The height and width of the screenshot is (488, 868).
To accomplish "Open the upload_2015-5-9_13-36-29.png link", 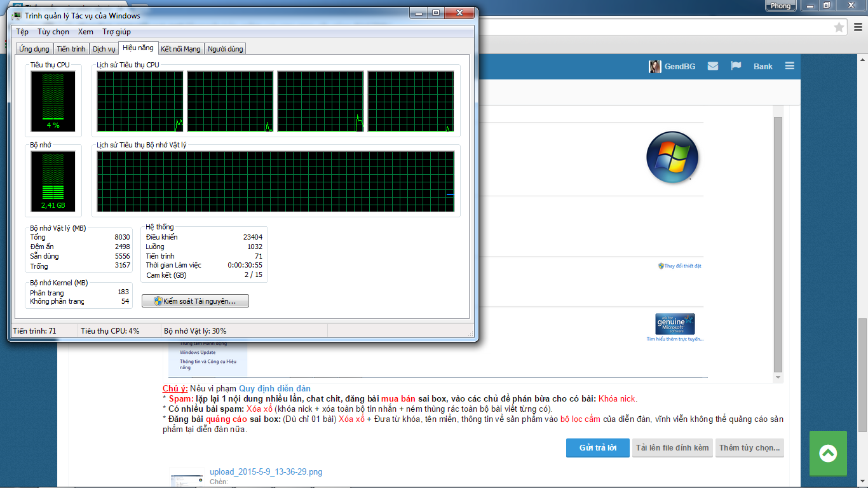I will [266, 472].
